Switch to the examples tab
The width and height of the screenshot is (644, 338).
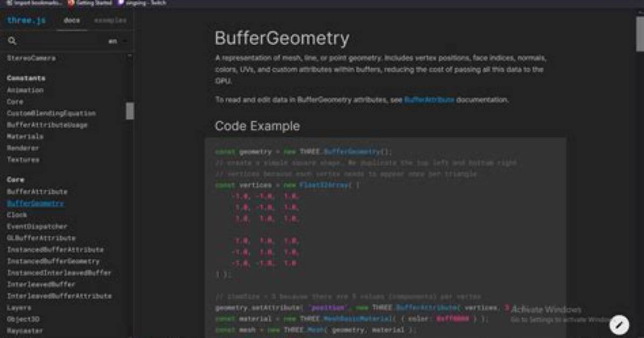[x=110, y=20]
